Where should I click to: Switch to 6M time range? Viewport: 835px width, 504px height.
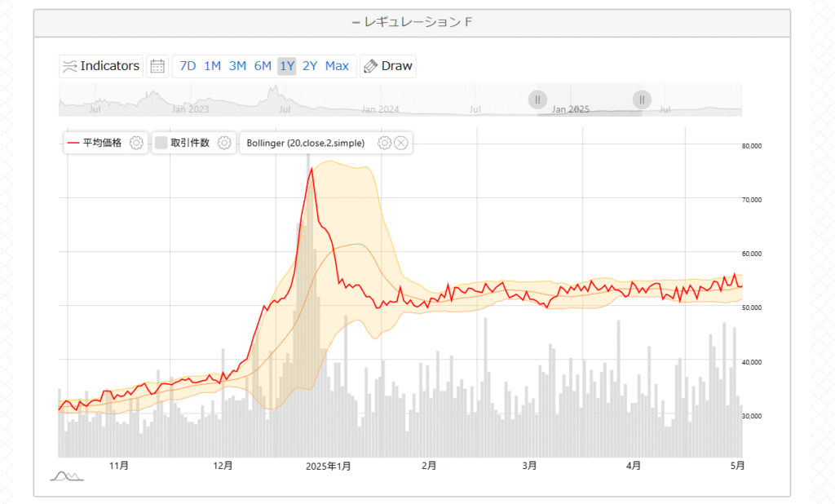click(x=263, y=66)
